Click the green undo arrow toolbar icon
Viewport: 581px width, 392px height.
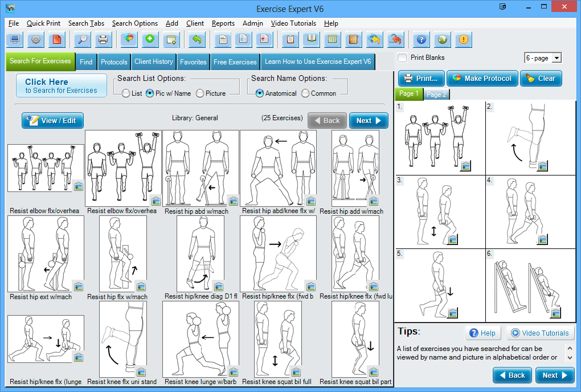coord(197,39)
